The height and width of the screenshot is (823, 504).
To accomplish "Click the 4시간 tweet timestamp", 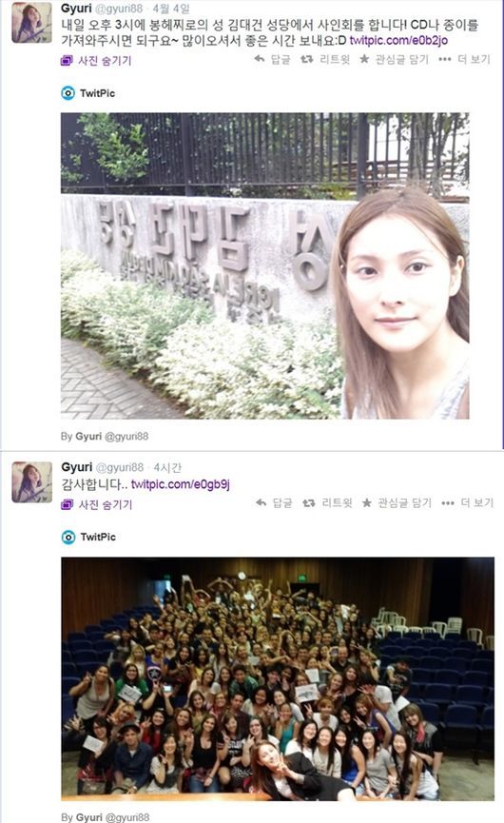I will (x=167, y=468).
